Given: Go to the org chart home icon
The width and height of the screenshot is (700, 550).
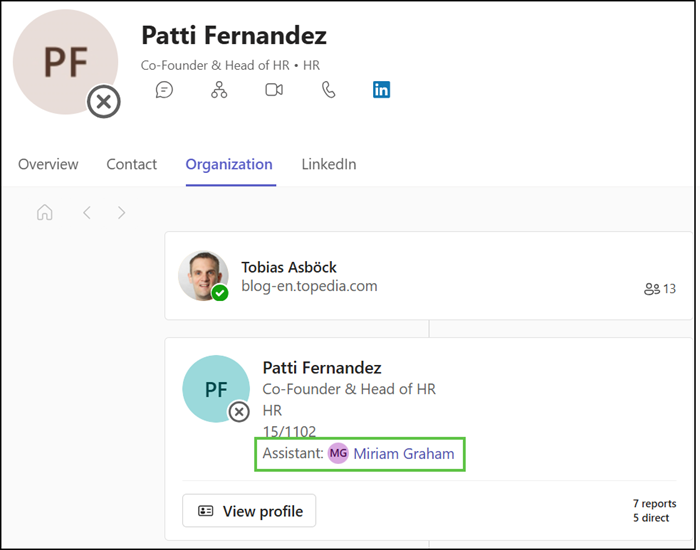Looking at the screenshot, I should 45,212.
